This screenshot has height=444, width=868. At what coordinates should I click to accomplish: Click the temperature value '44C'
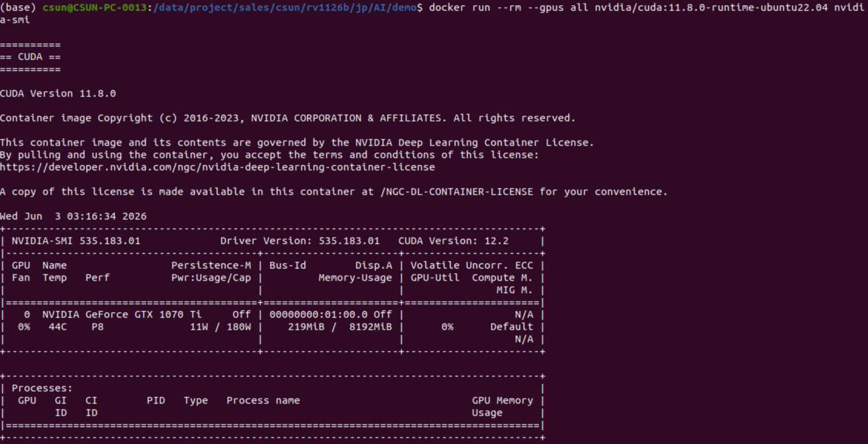[58, 327]
